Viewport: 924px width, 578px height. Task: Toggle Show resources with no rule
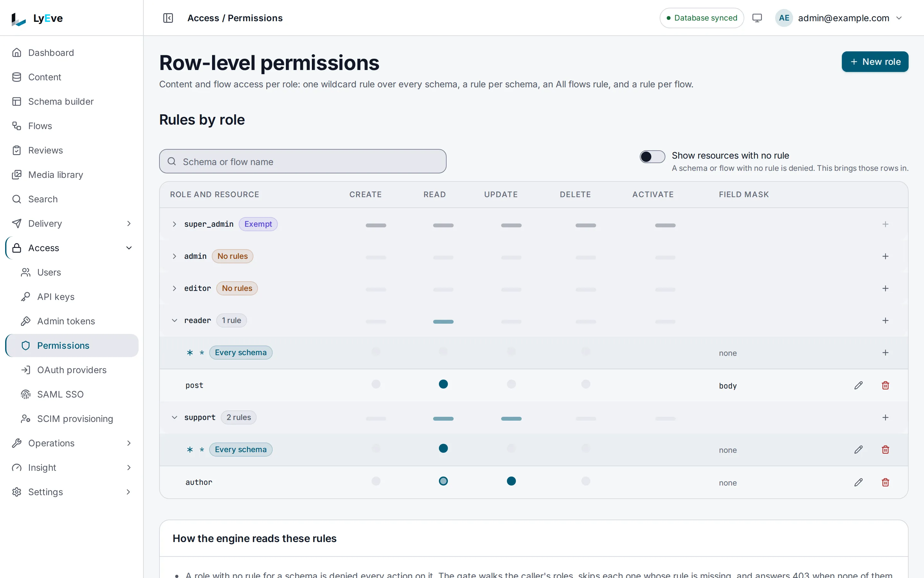[x=652, y=156]
